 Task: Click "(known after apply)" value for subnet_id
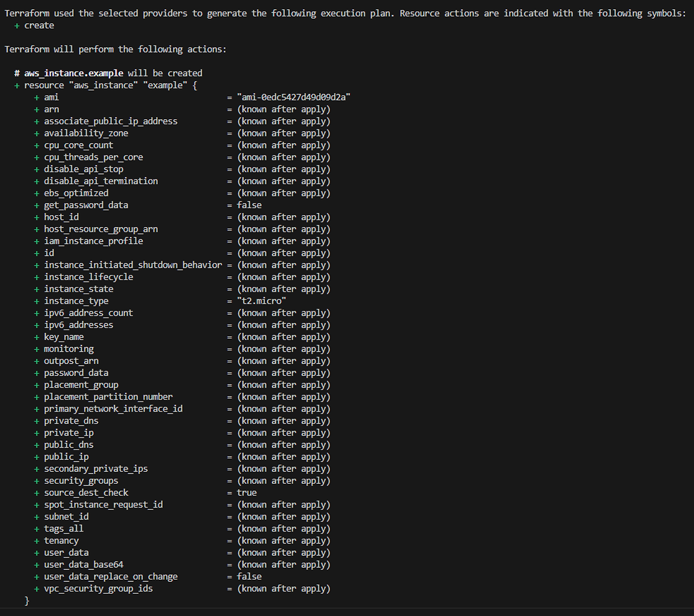(284, 516)
